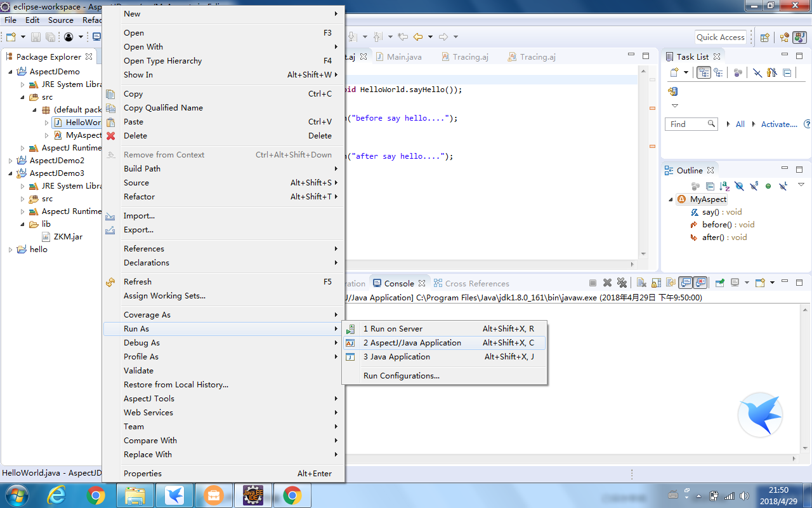Toggle Hide Non-Public Members green dot icon
This screenshot has height=508, width=812.
coord(768,186)
